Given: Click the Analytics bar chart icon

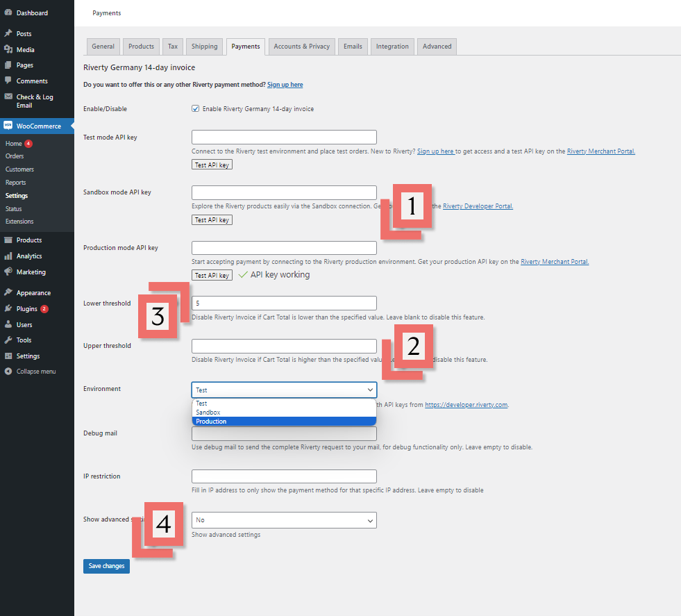Looking at the screenshot, I should [x=8, y=256].
